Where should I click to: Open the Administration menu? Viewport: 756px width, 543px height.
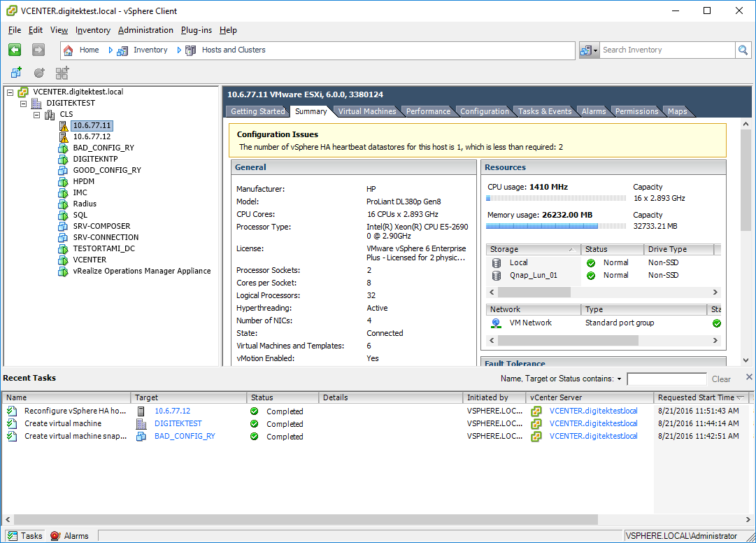tap(145, 30)
